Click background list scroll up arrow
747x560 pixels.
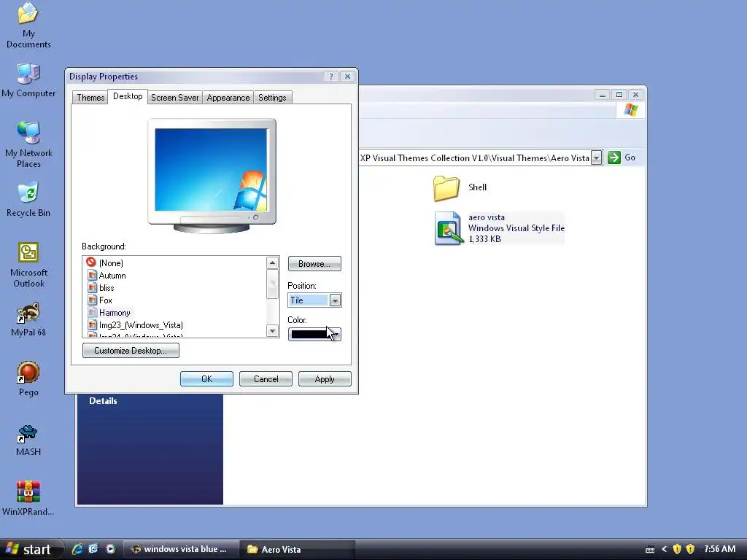pos(273,262)
